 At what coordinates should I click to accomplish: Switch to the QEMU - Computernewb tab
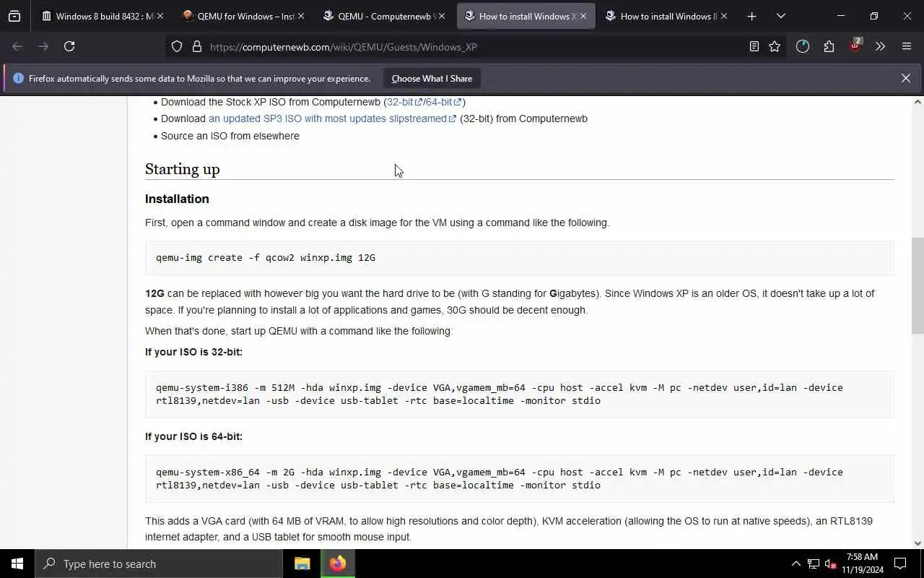[x=385, y=16]
